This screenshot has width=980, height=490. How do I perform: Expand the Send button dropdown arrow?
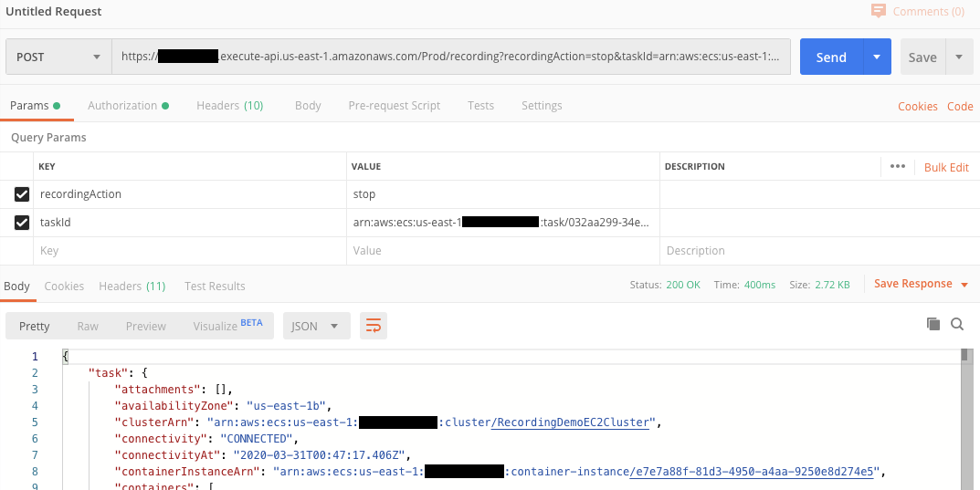point(877,57)
